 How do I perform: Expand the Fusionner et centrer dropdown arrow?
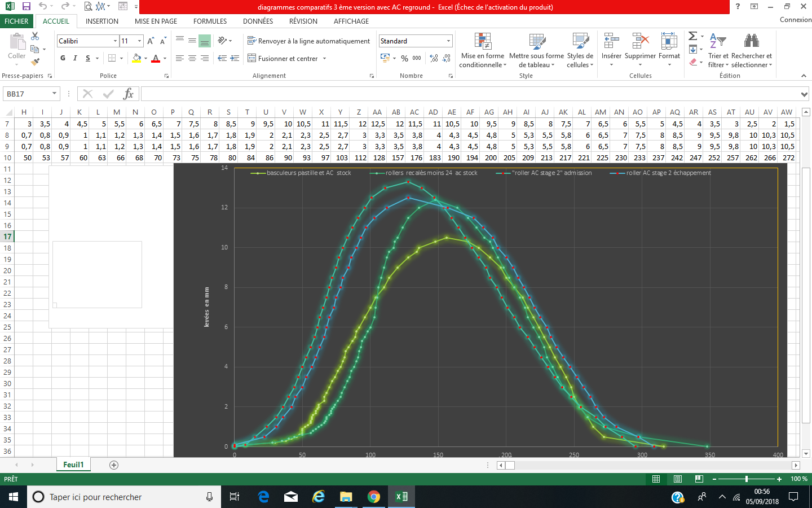tap(324, 58)
